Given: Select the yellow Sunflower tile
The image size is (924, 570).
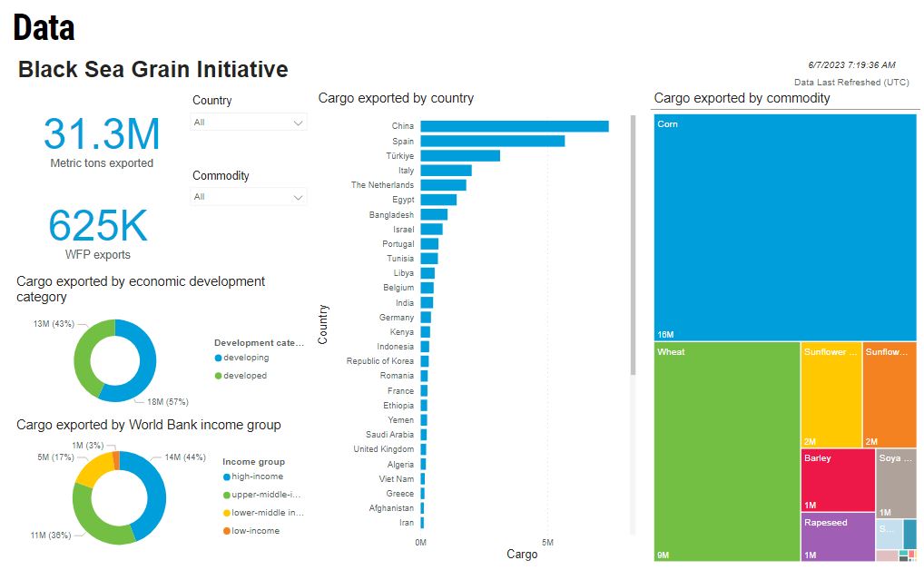Looking at the screenshot, I should [831, 395].
